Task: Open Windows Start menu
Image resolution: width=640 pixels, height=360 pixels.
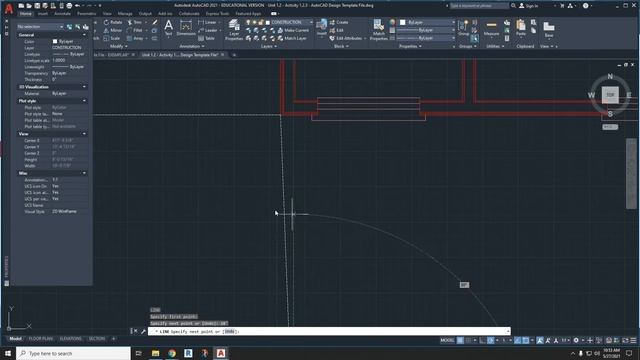Action: tap(8, 353)
